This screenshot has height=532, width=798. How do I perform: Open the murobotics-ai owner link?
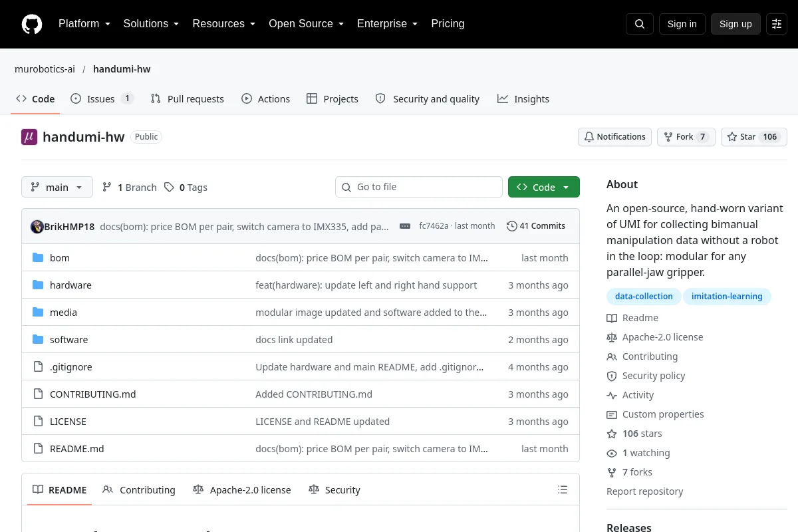click(x=45, y=69)
